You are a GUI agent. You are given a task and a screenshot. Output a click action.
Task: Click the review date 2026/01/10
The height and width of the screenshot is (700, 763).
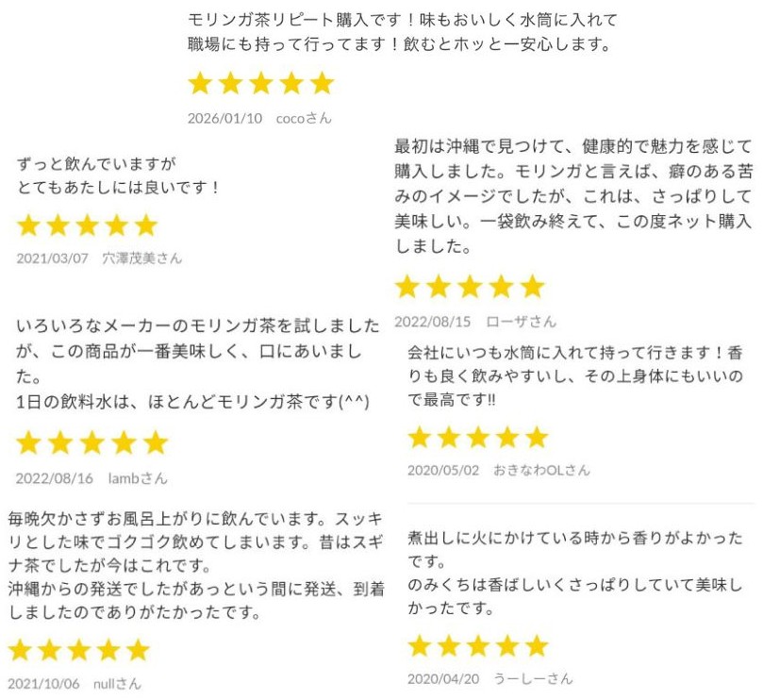coord(224,119)
